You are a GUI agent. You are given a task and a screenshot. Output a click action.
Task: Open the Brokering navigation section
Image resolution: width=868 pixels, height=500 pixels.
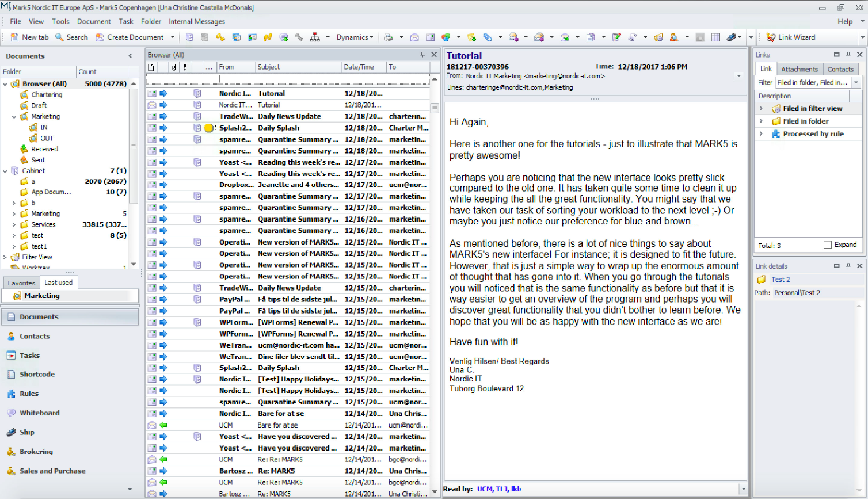70,452
